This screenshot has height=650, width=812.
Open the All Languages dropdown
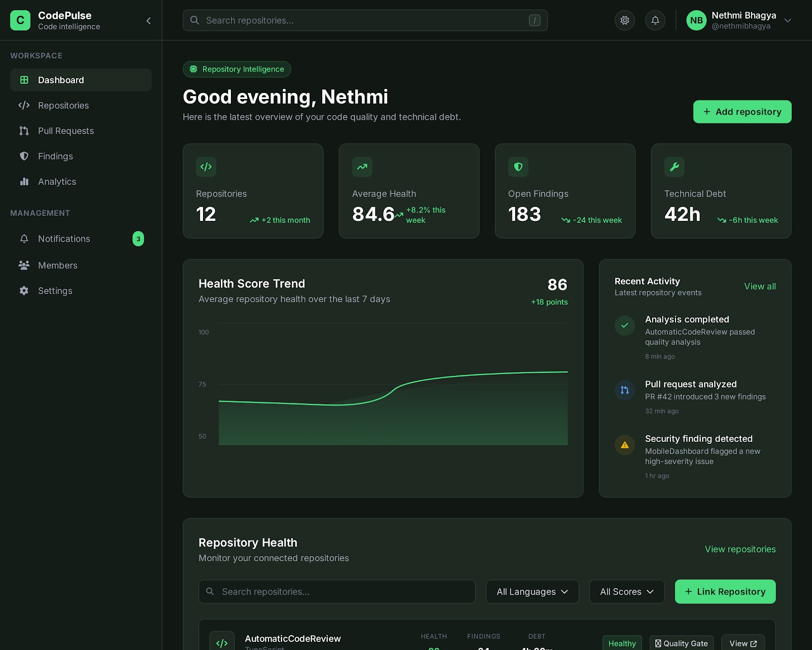532,592
